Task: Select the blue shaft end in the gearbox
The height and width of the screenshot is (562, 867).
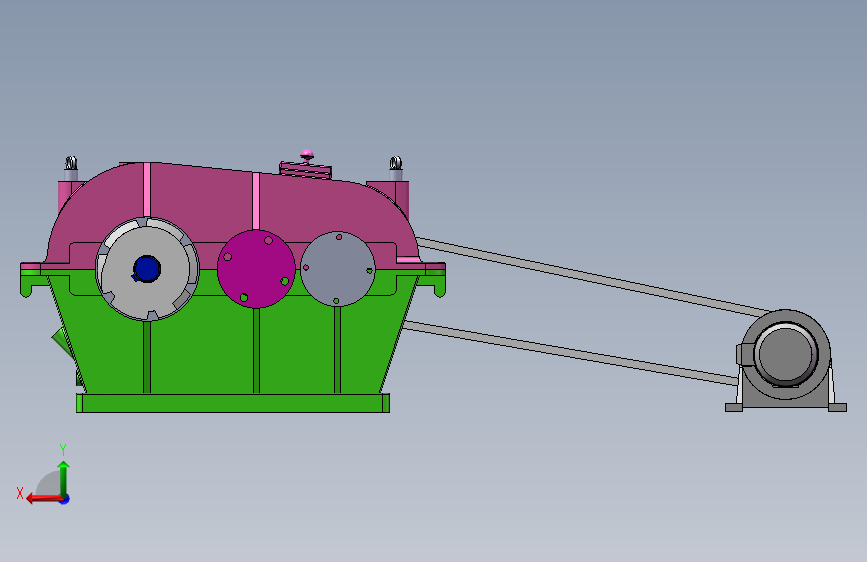Action: pos(147,269)
